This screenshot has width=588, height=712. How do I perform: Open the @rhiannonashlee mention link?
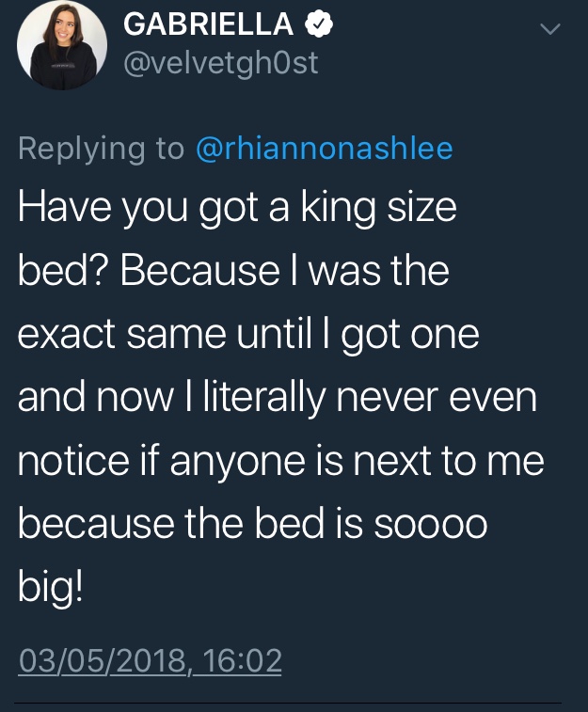tap(323, 149)
